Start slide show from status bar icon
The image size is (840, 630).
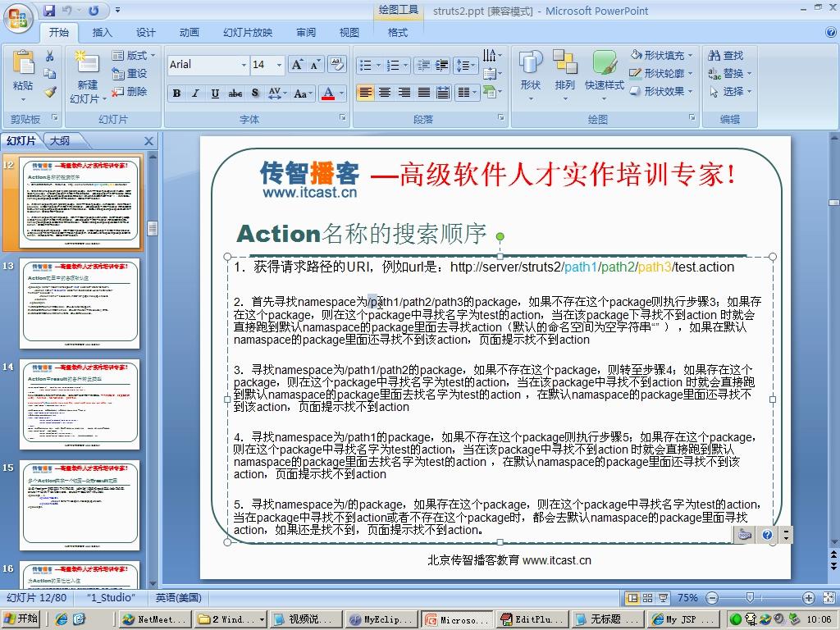click(x=663, y=598)
